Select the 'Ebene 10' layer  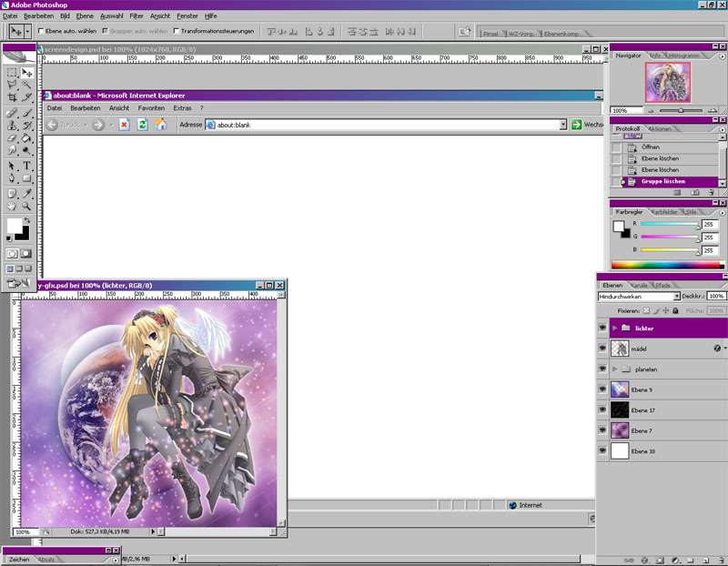(x=669, y=450)
